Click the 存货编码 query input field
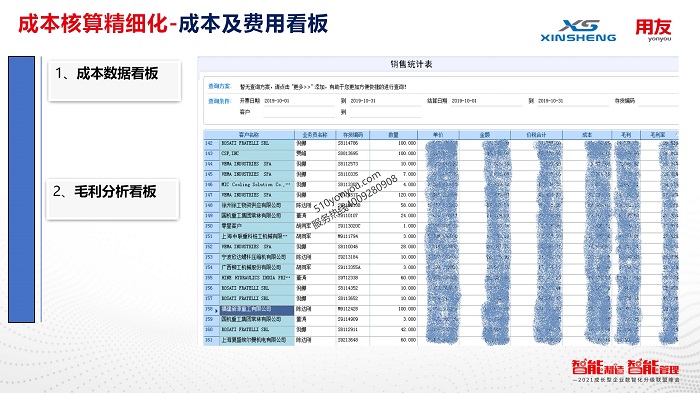This screenshot has height=393, width=700. click(x=658, y=101)
